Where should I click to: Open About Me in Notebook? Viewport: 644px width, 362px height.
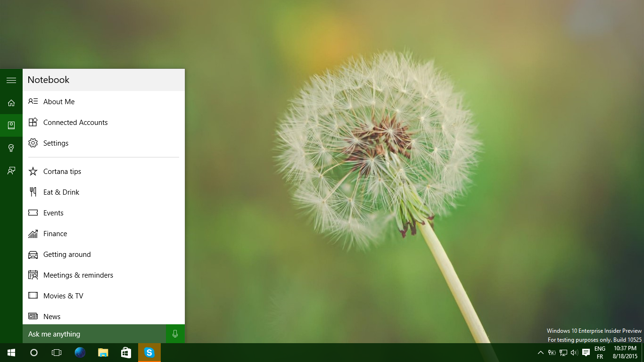pyautogui.click(x=104, y=101)
